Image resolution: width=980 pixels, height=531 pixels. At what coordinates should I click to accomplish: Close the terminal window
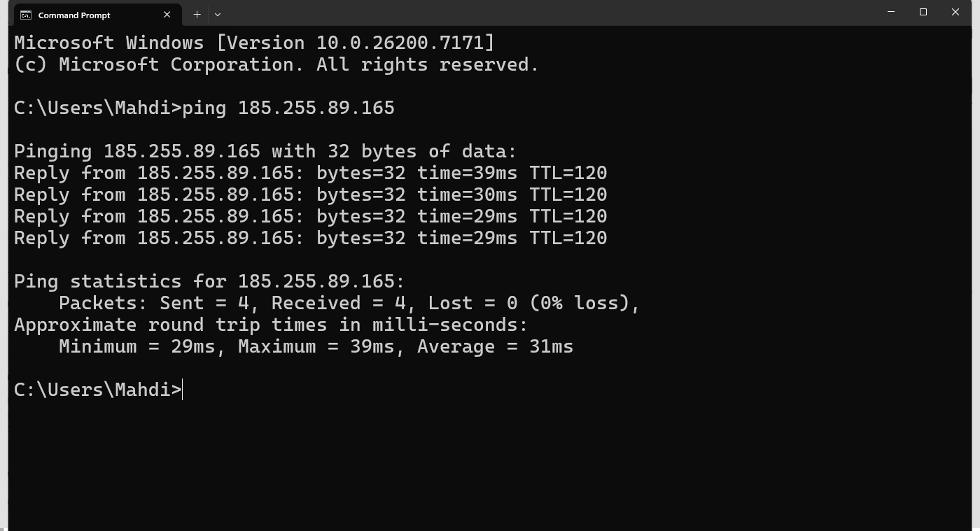tap(955, 12)
